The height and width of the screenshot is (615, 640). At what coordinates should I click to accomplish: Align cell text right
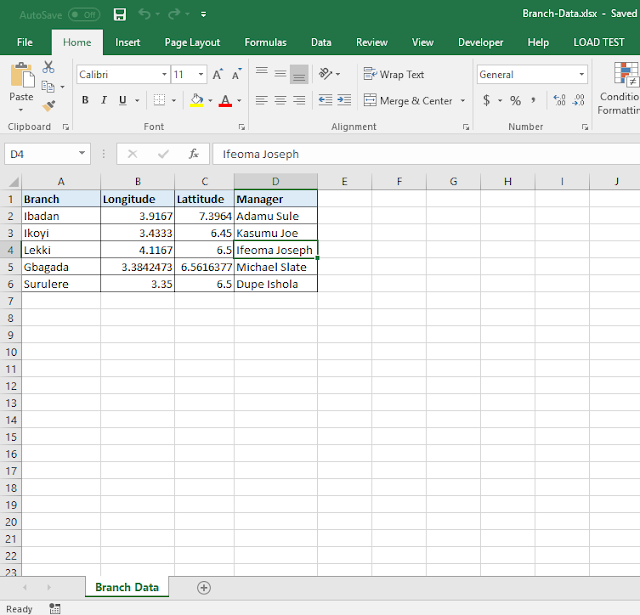[x=299, y=100]
